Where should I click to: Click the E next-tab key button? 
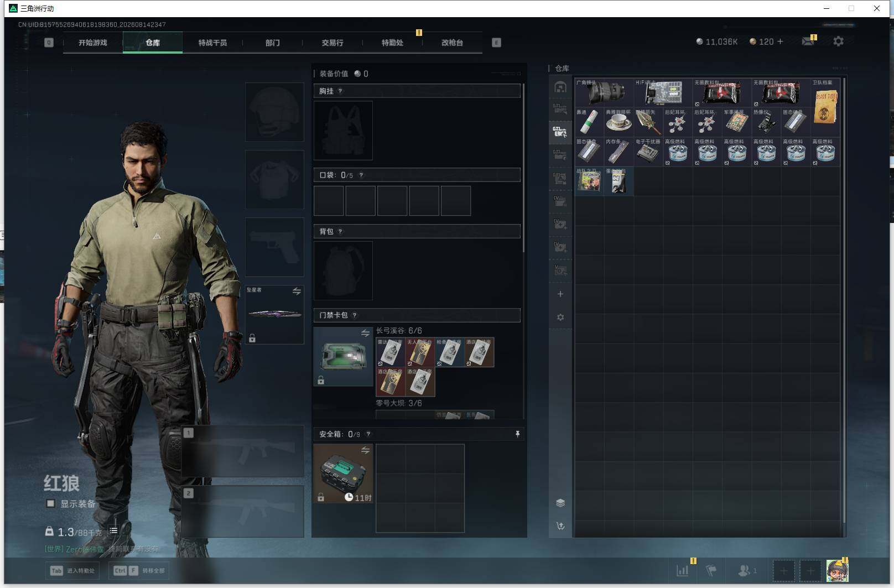[496, 43]
